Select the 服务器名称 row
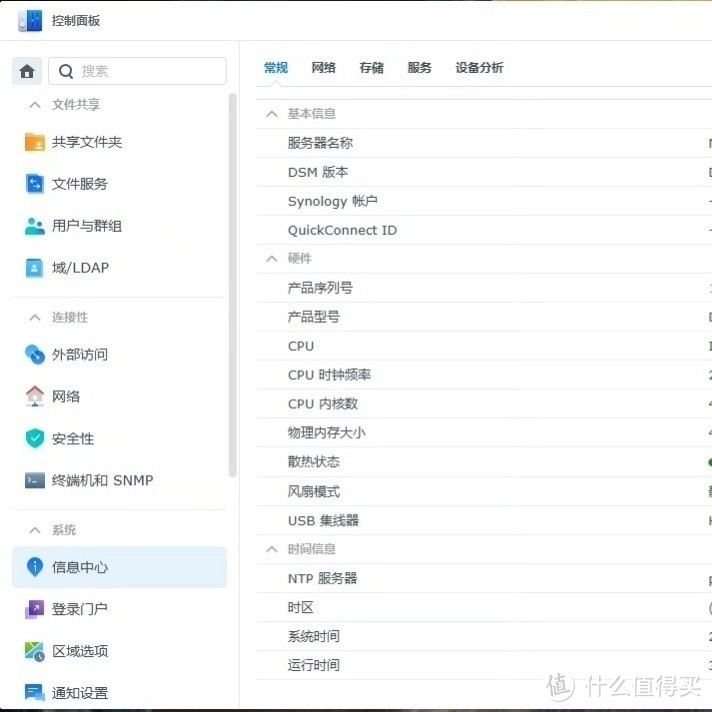712x712 pixels. pyautogui.click(x=484, y=143)
